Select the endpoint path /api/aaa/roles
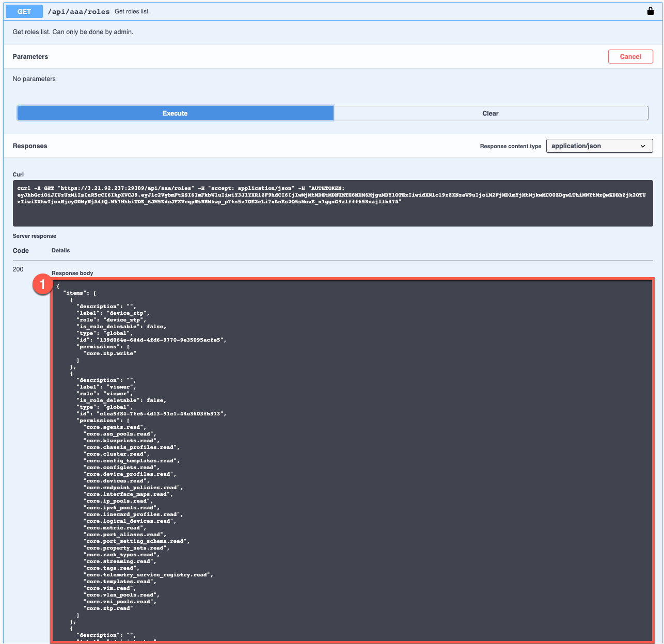664x644 pixels. [x=78, y=11]
